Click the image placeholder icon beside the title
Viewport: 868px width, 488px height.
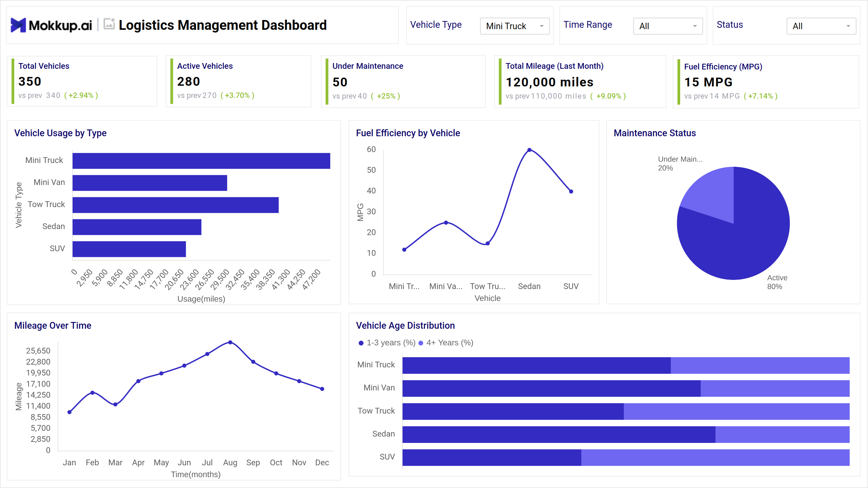click(x=109, y=24)
